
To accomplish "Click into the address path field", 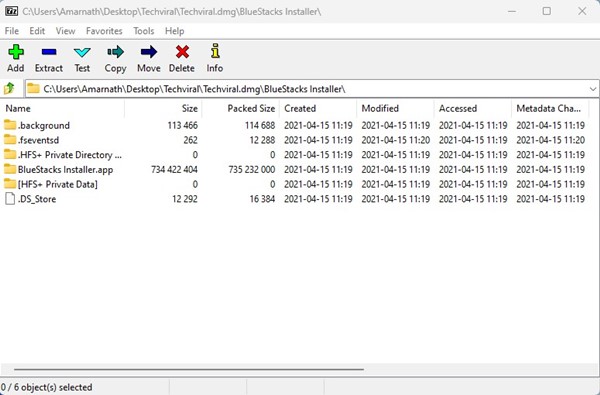I will coord(312,89).
